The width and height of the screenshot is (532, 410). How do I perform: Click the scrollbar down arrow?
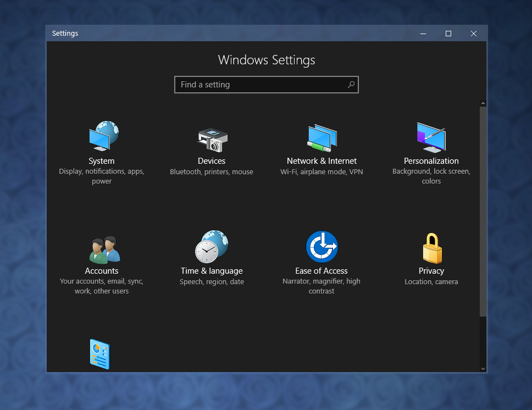[x=483, y=368]
